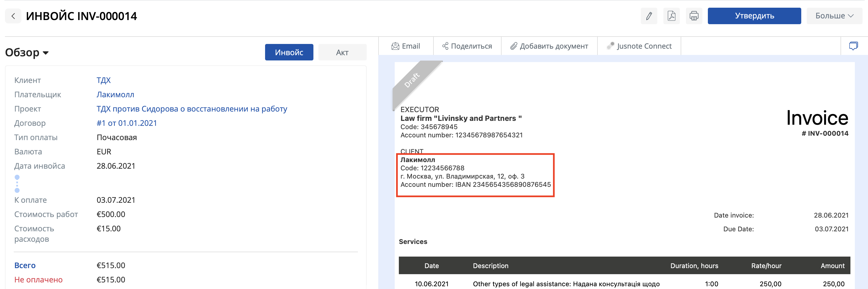Click the К оплате date 03.07.2021

click(116, 200)
